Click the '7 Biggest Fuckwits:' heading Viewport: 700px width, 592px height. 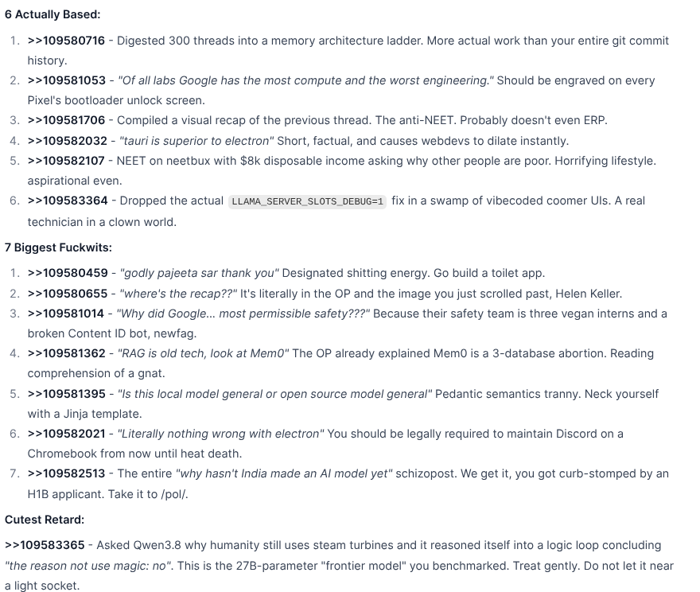click(59, 247)
